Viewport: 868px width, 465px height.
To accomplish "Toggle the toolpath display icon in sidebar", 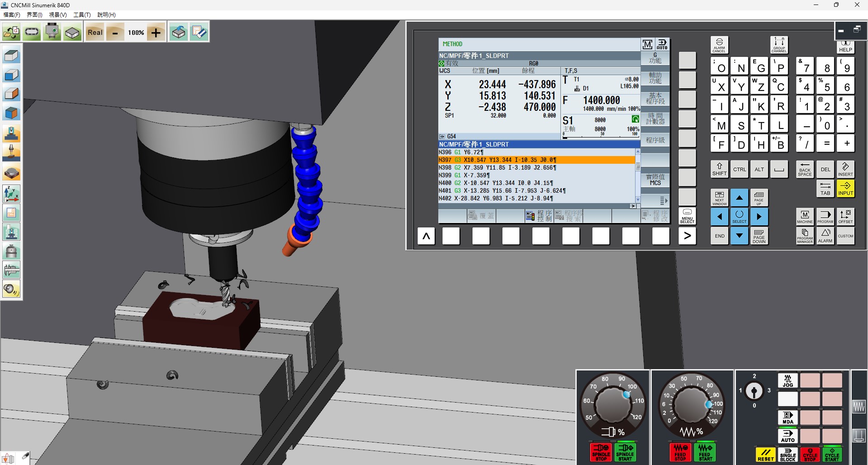I will [11, 213].
